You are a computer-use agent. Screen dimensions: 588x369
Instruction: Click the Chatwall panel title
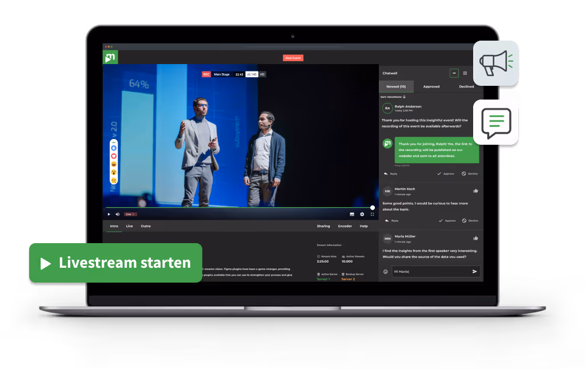point(390,73)
